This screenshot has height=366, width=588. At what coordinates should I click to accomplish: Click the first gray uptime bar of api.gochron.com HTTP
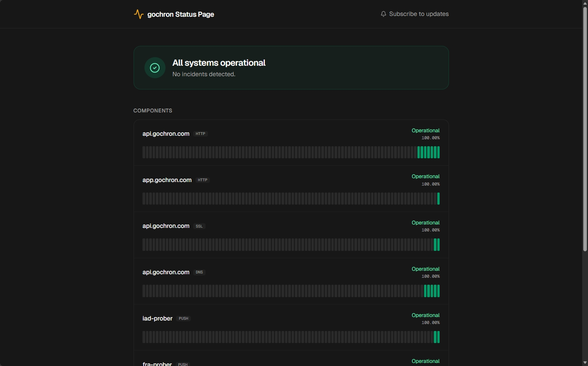144,152
